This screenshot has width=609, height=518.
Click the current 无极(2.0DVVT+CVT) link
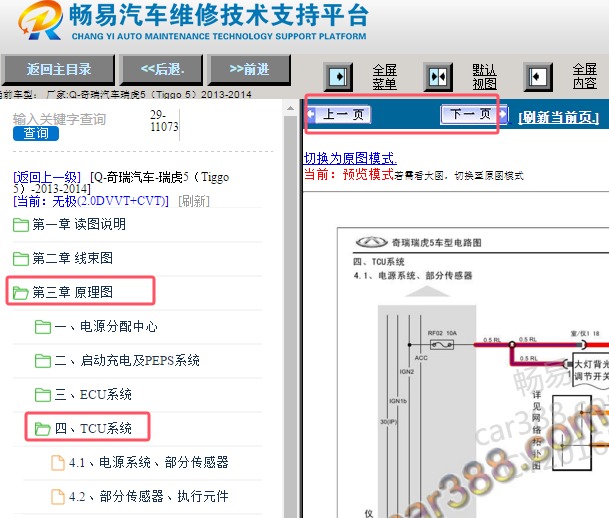91,201
